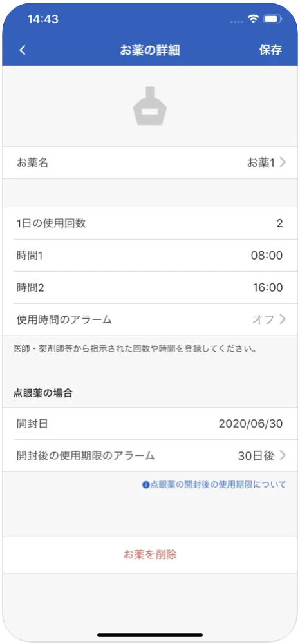Screen dimensions: 300x644
Task: Save the medicine with 保存
Action: [x=270, y=50]
